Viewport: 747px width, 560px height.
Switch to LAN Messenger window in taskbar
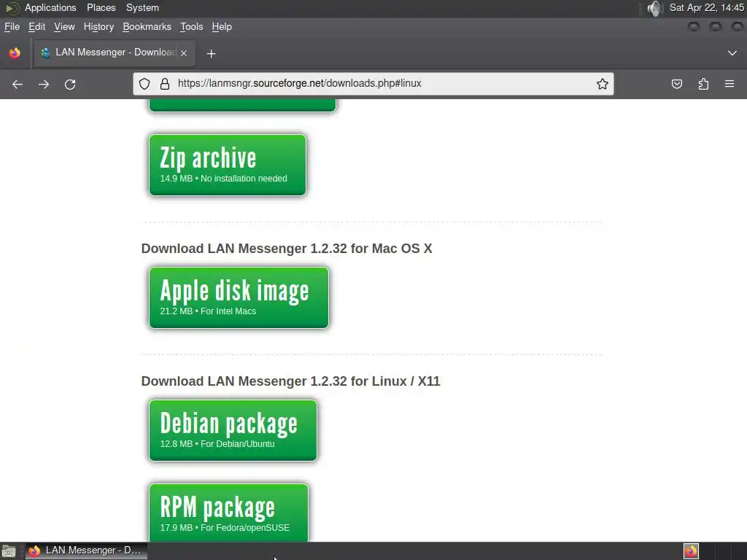point(86,551)
